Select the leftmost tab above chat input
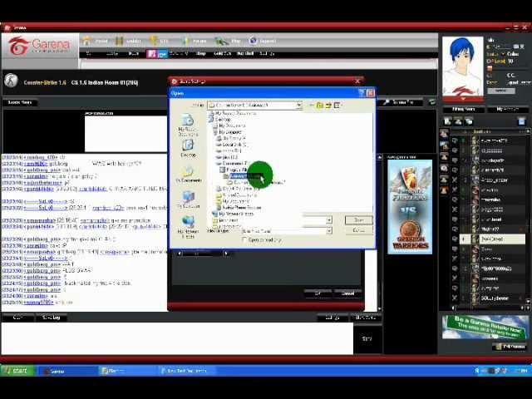This screenshot has width=532, height=399. click(x=17, y=318)
